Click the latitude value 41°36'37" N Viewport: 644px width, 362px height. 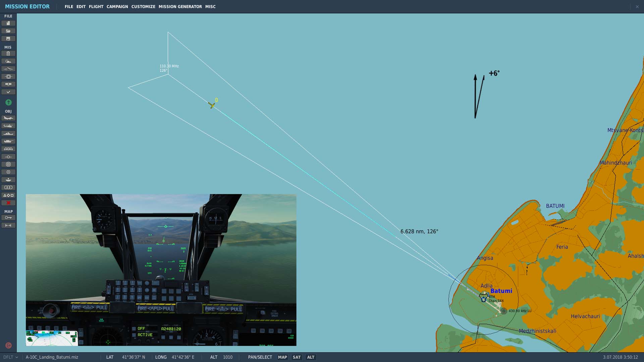click(x=133, y=357)
